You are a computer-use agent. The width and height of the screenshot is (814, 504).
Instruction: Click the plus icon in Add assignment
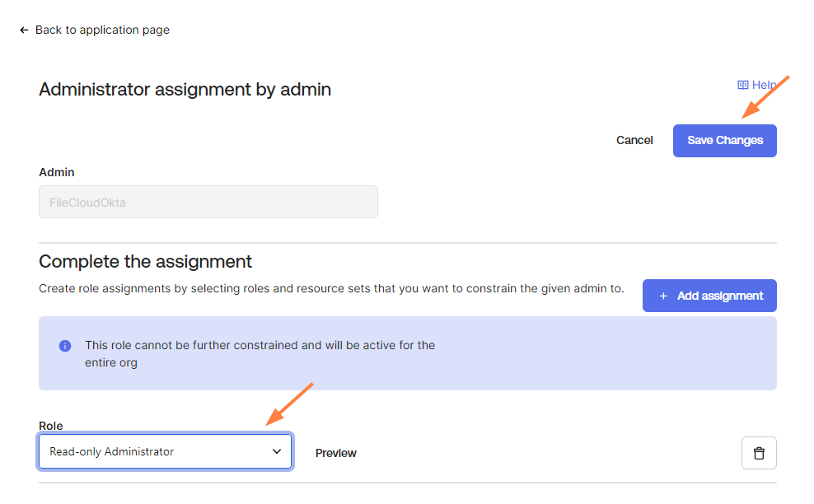(x=663, y=296)
